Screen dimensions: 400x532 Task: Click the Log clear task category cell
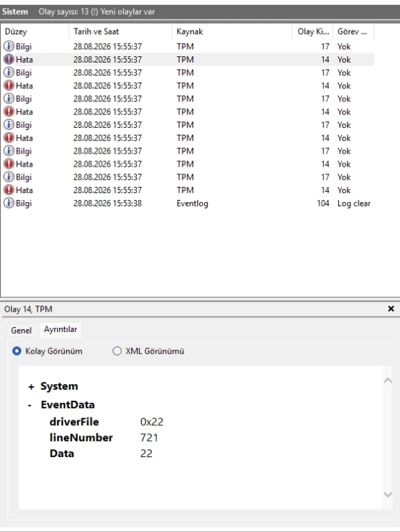354,203
